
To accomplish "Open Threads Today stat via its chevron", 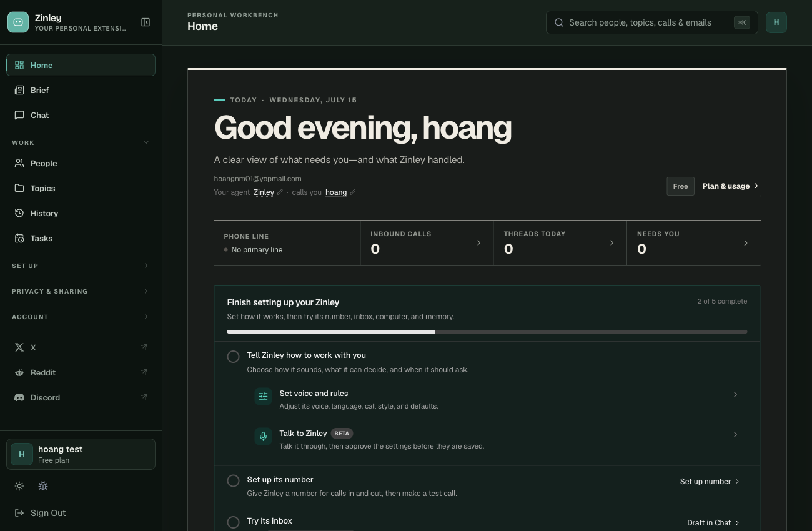I will click(x=612, y=243).
